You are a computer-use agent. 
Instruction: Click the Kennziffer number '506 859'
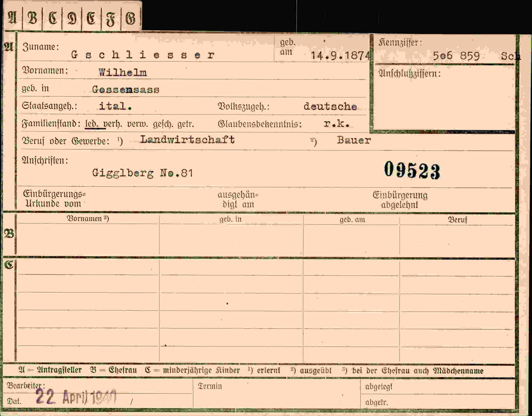456,56
